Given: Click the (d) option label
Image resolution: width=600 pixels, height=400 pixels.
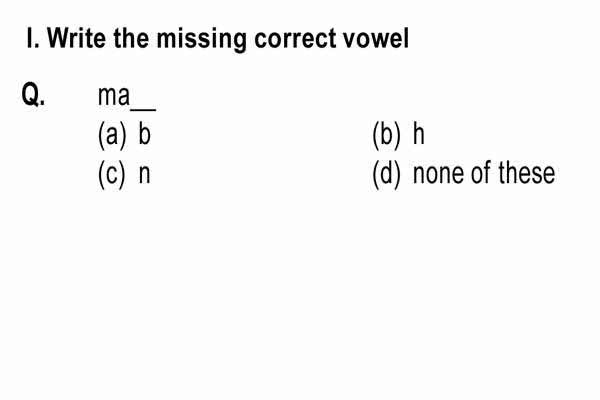Looking at the screenshot, I should tap(386, 175).
